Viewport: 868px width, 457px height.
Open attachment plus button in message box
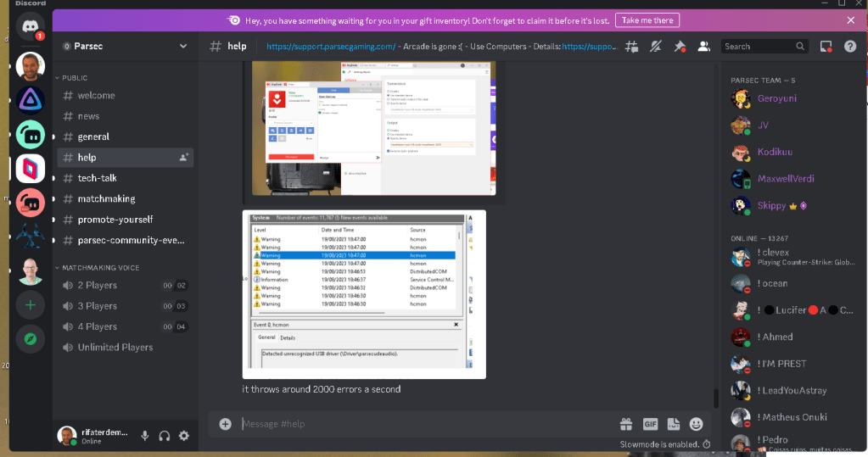coord(225,424)
